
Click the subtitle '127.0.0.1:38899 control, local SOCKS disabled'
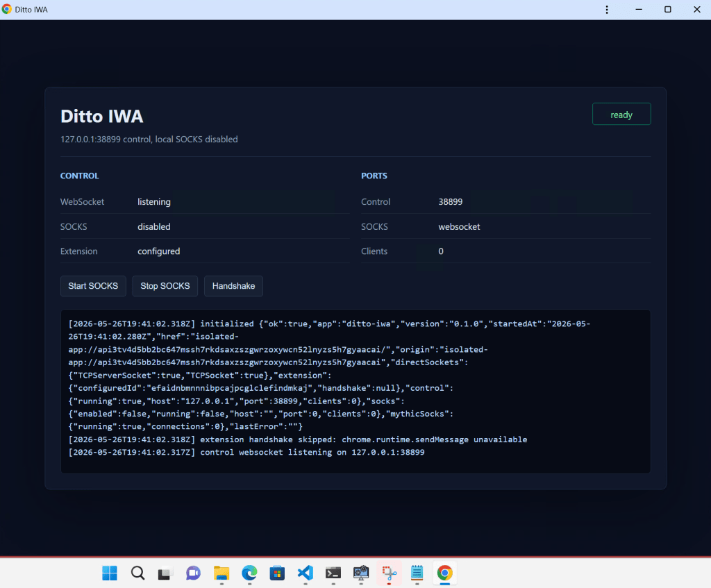click(x=149, y=139)
